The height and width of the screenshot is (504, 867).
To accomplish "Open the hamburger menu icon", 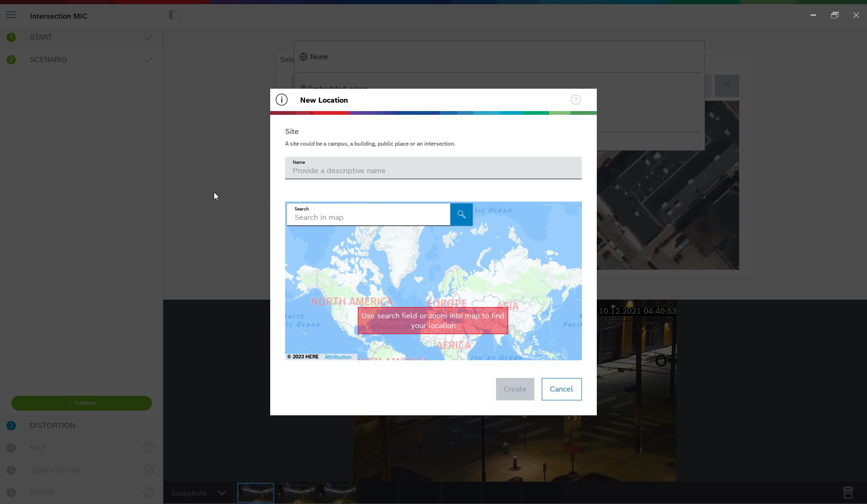I will click(x=11, y=15).
